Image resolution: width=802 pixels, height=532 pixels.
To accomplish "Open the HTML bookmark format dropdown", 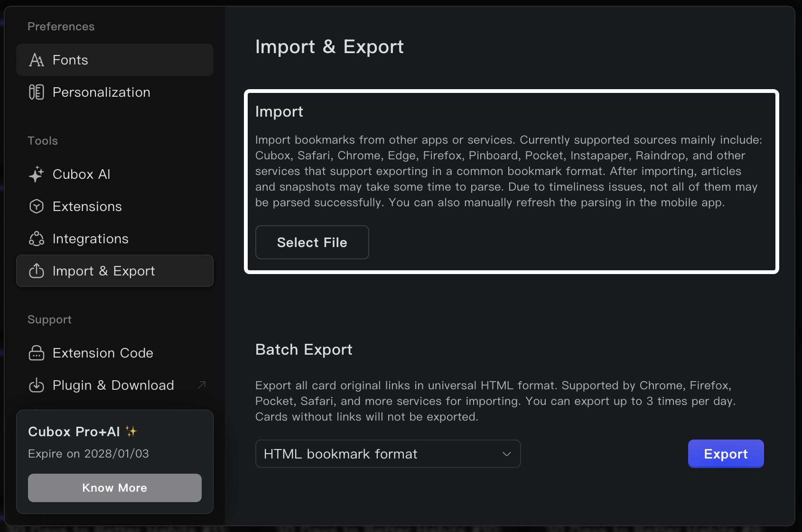I will pos(388,454).
